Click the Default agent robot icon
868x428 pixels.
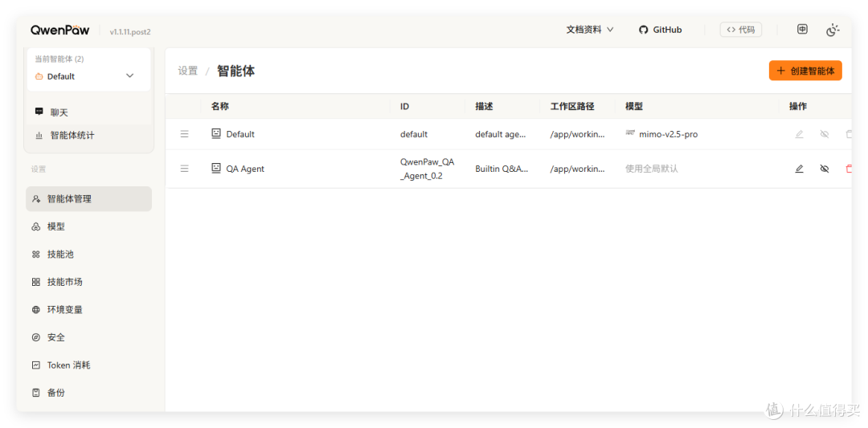click(216, 134)
